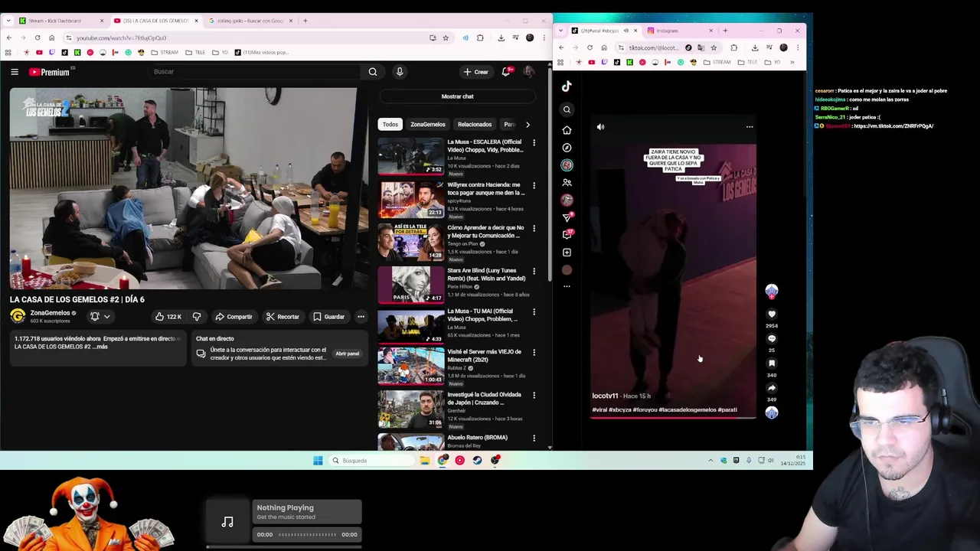The image size is (980, 551).
Task: Click Mostrar chat button
Action: (457, 96)
